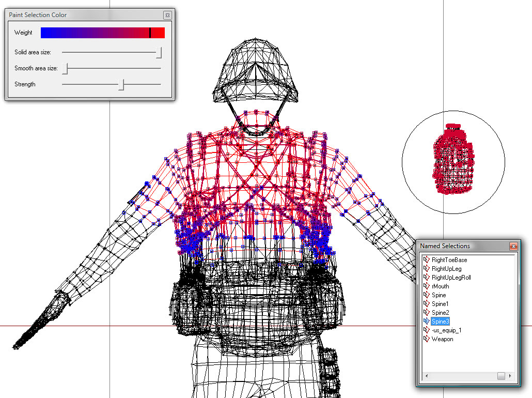Click the selection icon beside RightToeBase
This screenshot has height=398, width=532.
click(x=426, y=260)
